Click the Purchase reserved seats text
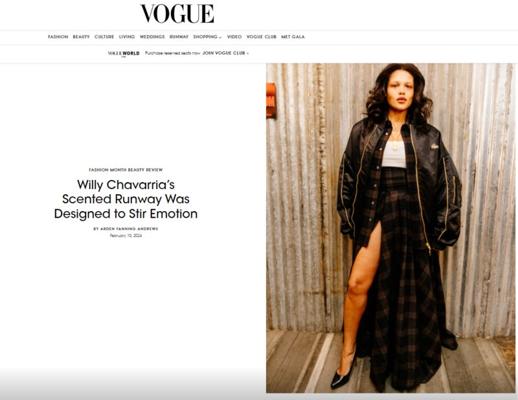Image resolution: width=518 pixels, height=400 pixels. (x=173, y=53)
